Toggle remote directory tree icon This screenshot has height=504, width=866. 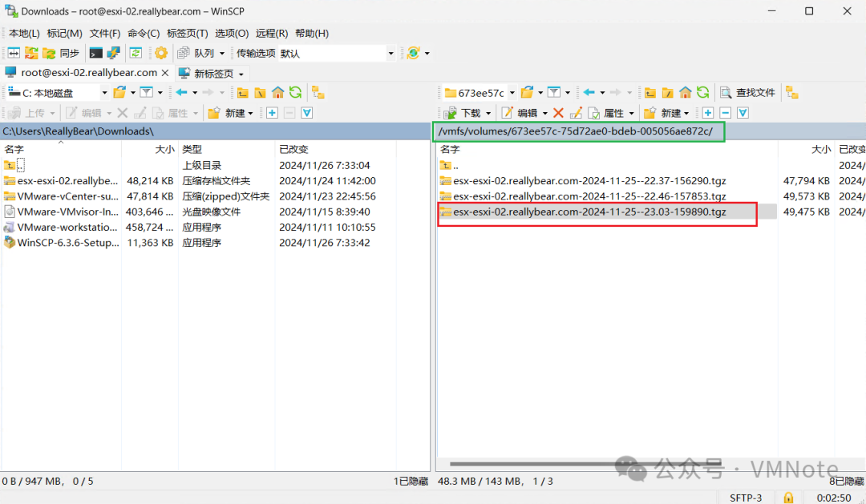[x=792, y=92]
